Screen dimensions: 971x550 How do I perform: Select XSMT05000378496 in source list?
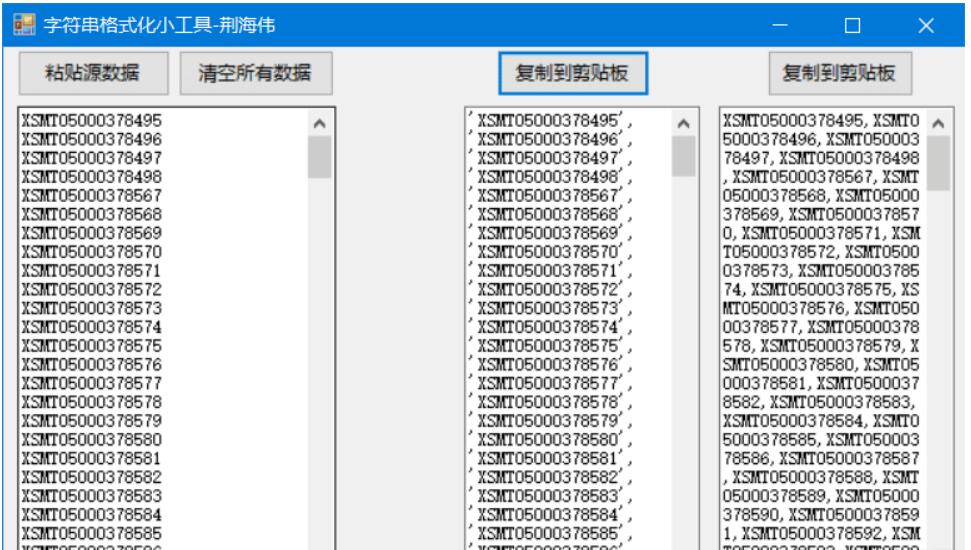coord(92,139)
